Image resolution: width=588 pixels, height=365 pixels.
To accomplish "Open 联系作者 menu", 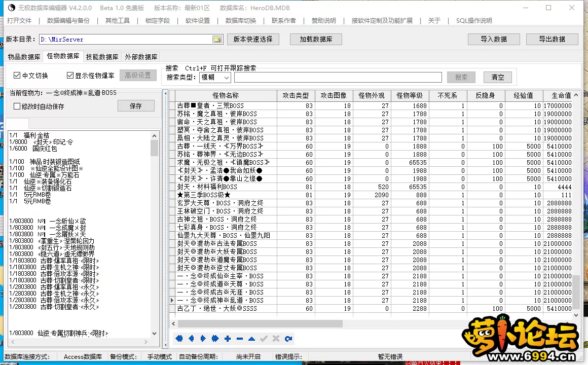I will 284,21.
